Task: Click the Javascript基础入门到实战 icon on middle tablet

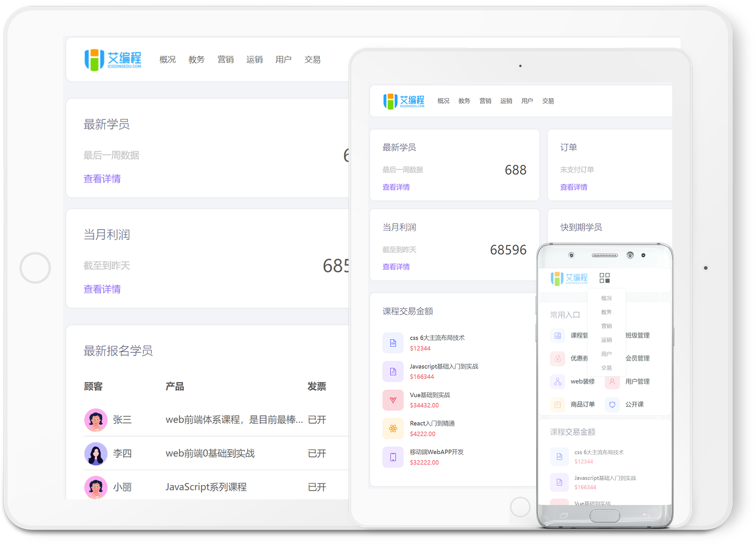Action: [393, 371]
